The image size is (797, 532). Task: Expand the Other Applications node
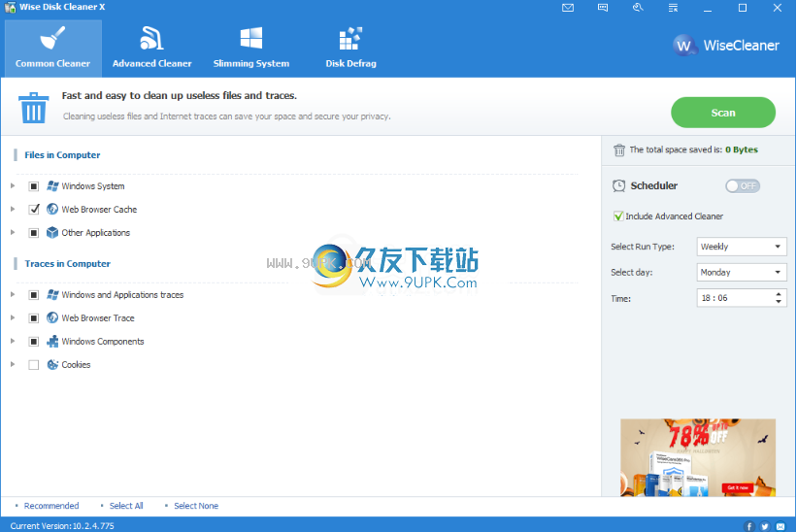[13, 232]
